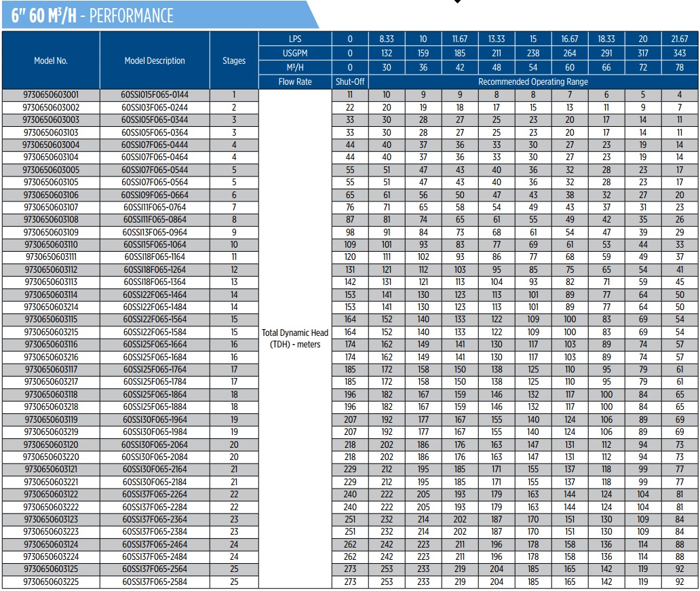Viewport: 700px width, 591px height.
Task: Click the Stages column header
Action: 234,60
